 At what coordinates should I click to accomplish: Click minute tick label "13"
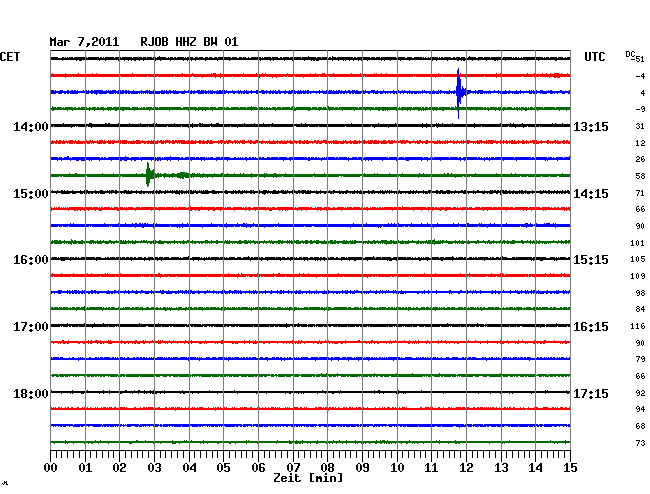(x=501, y=468)
